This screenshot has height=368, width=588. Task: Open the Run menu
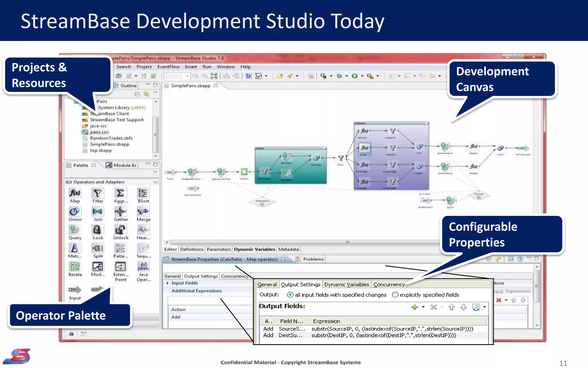[x=207, y=67]
